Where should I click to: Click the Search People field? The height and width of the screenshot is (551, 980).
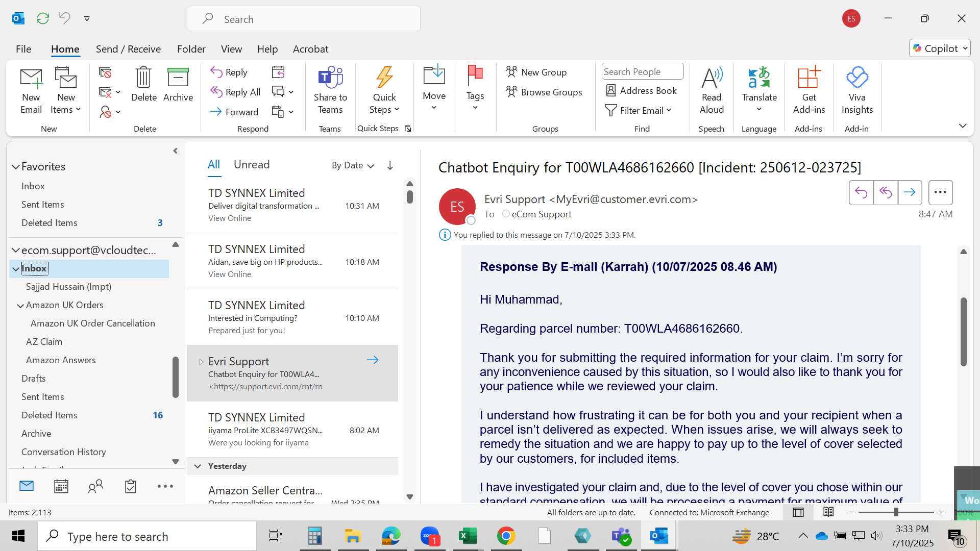click(643, 72)
